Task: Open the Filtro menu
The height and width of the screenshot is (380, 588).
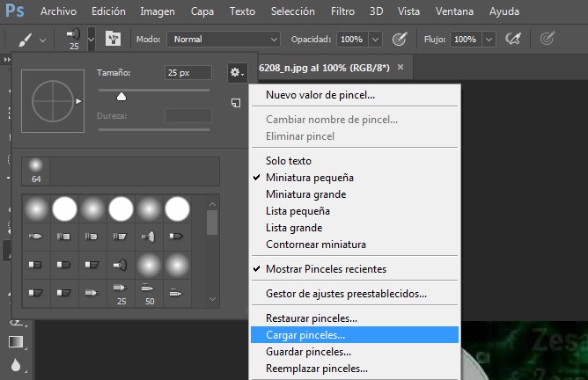Action: (x=343, y=12)
